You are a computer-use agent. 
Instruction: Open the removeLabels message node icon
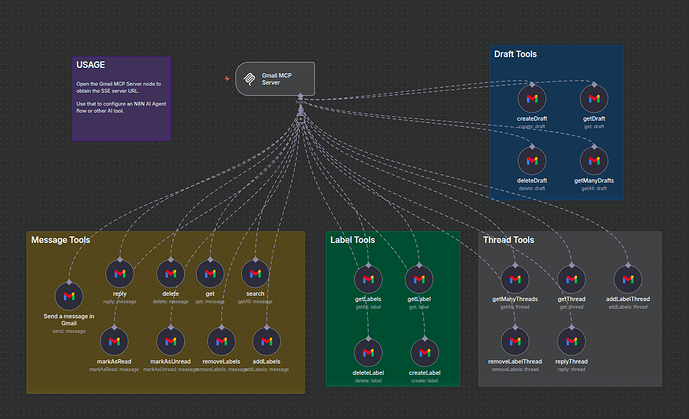(221, 341)
